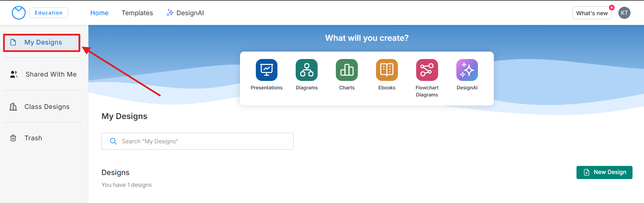The height and width of the screenshot is (203, 644).
Task: Open the Ebooks design icon
Action: pyautogui.click(x=387, y=70)
